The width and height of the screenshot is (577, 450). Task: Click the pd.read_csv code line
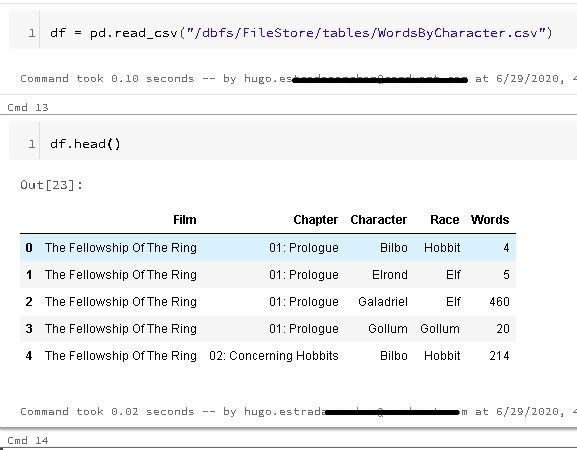[x=301, y=33]
